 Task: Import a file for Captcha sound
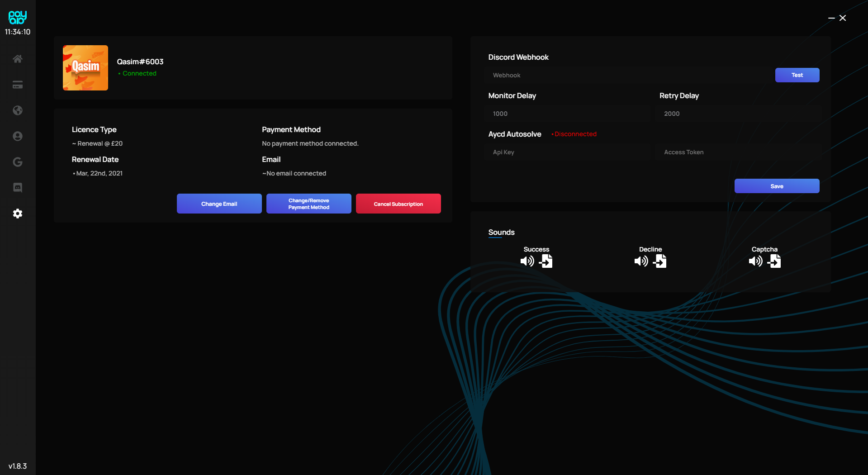(774, 261)
